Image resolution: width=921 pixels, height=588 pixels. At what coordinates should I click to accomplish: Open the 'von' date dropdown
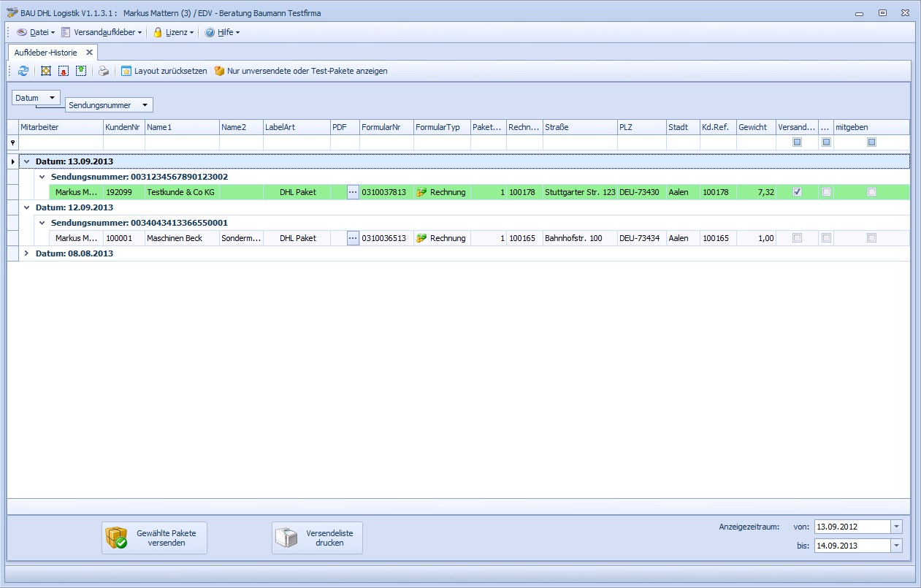(x=896, y=527)
